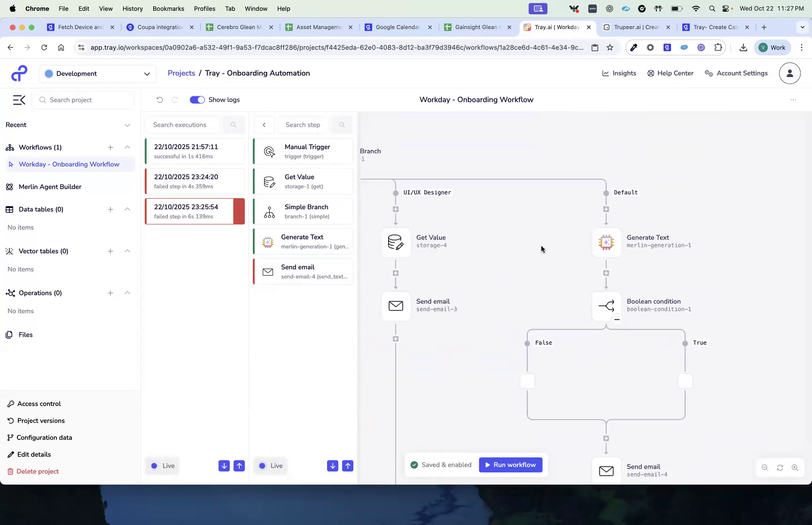The image size is (812, 525).
Task: Collapse the project sidebar with the hamburger icon
Action: [x=19, y=100]
